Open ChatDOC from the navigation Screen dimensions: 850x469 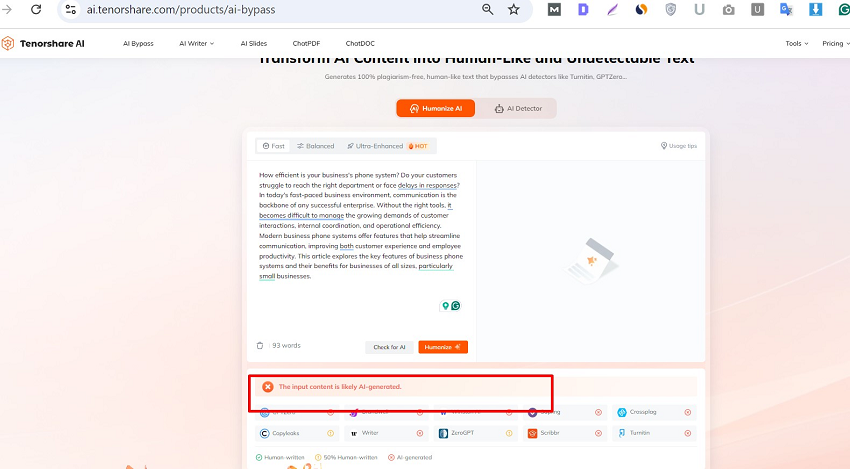tap(360, 43)
